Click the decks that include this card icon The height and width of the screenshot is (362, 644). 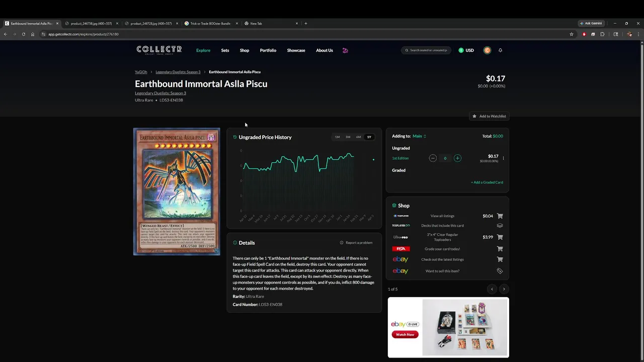pyautogui.click(x=500, y=226)
